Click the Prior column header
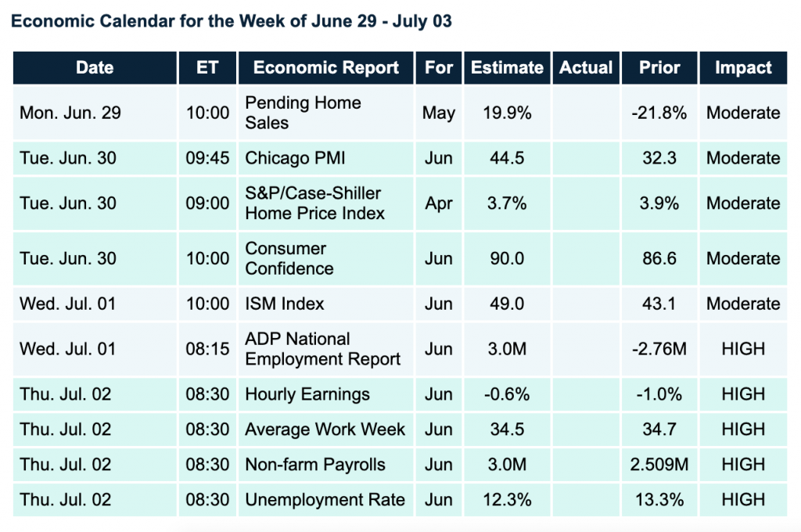The image size is (801, 532). 659,68
